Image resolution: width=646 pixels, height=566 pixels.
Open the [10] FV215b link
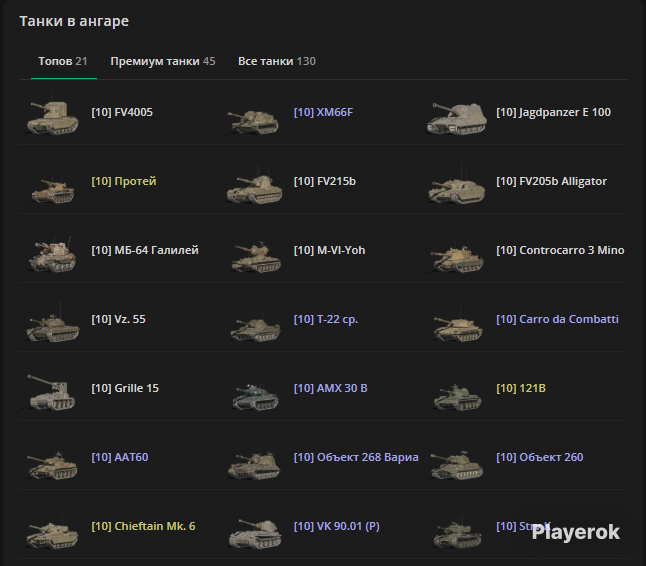(x=325, y=181)
